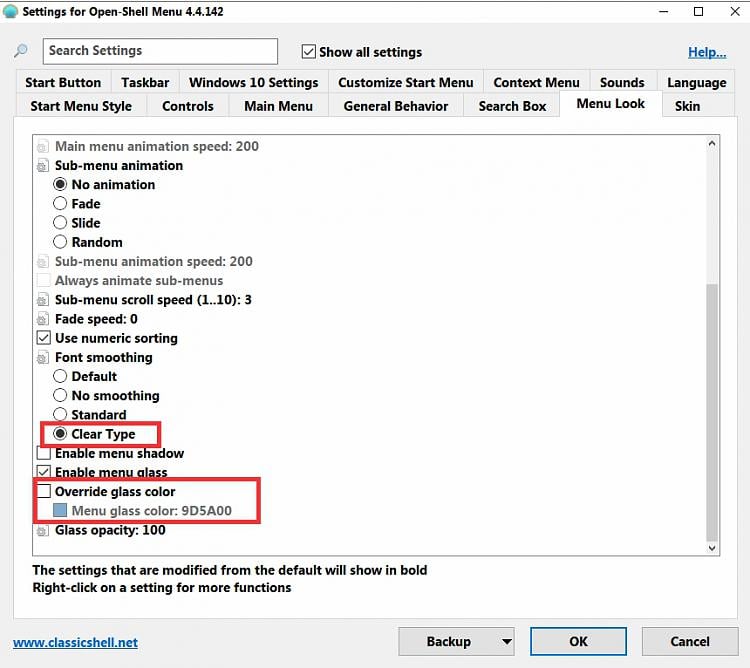Enable menu shadow checkbox
This screenshot has height=668, width=750.
pyautogui.click(x=44, y=453)
